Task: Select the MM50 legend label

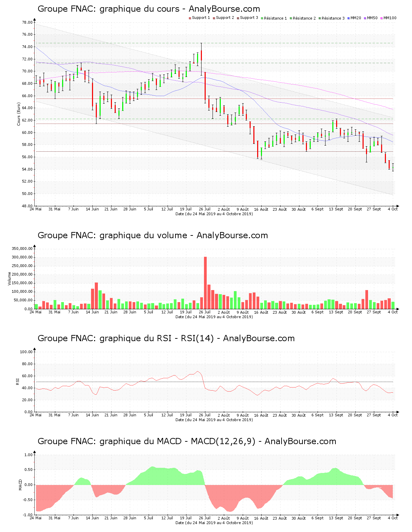Action: point(372,18)
